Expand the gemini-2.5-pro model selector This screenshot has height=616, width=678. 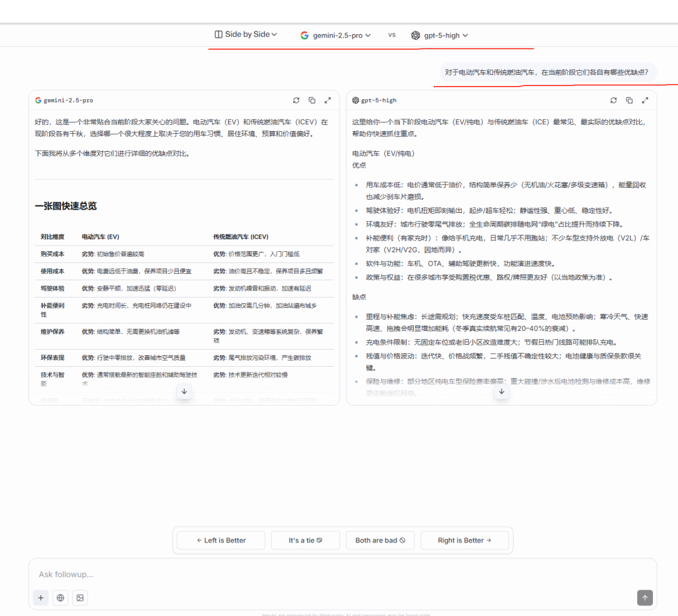click(x=336, y=36)
